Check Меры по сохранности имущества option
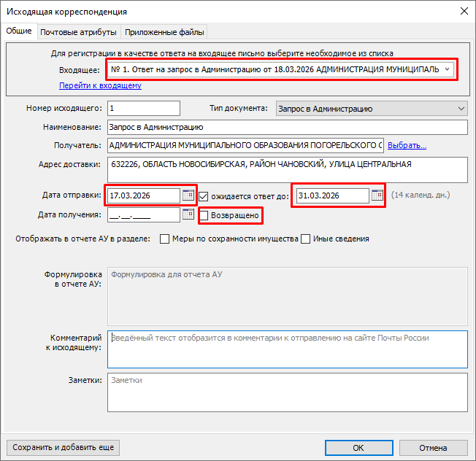 [165, 239]
